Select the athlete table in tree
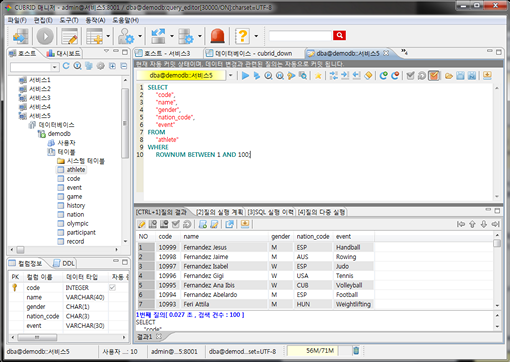The height and width of the screenshot is (362, 510). coord(71,170)
